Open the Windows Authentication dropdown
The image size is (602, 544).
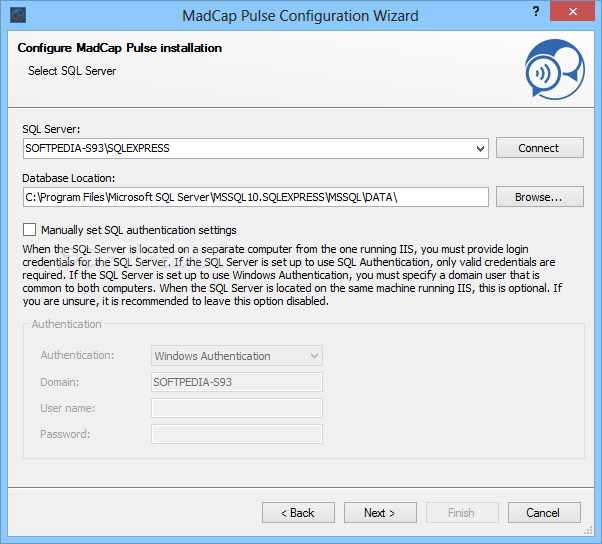point(237,356)
